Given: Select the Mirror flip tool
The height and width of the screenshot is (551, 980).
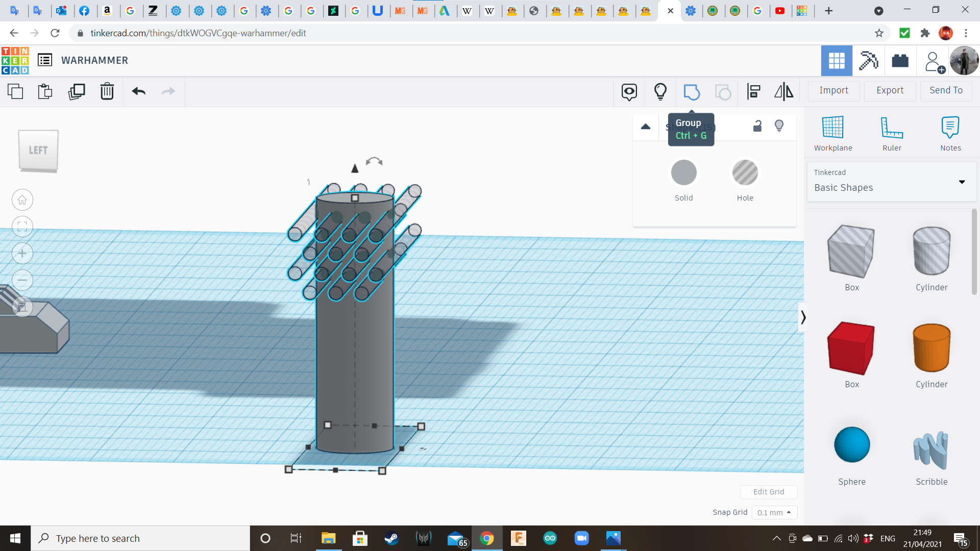Looking at the screenshot, I should (783, 92).
